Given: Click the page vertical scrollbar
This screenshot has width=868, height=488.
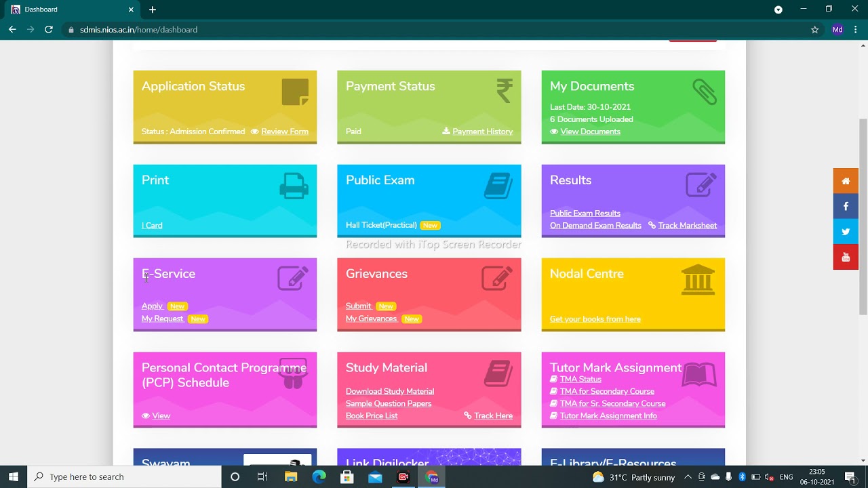Looking at the screenshot, I should tap(863, 217).
